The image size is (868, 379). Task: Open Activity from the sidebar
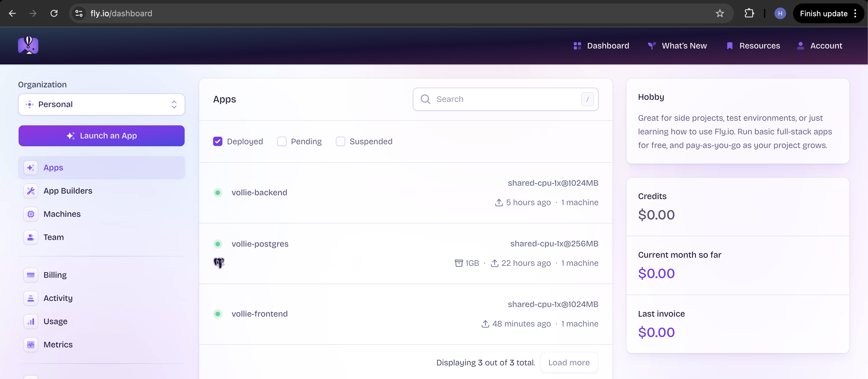tap(101, 298)
